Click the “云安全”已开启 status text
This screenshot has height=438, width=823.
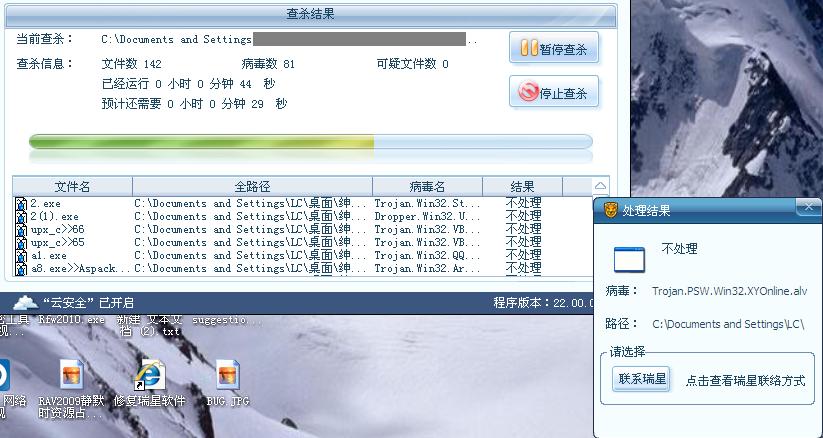[x=88, y=303]
